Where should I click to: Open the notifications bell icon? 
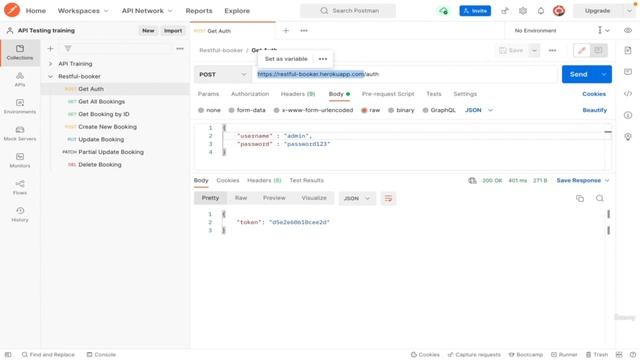[x=541, y=11]
